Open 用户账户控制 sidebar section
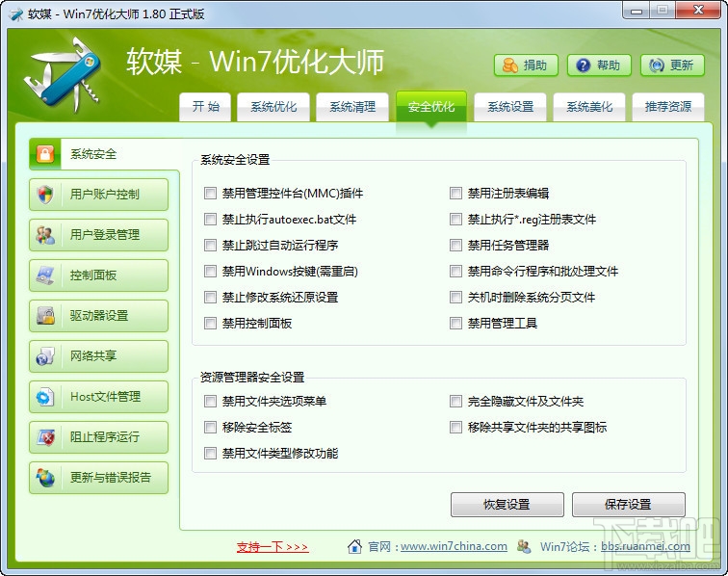This screenshot has width=728, height=576. click(x=98, y=195)
